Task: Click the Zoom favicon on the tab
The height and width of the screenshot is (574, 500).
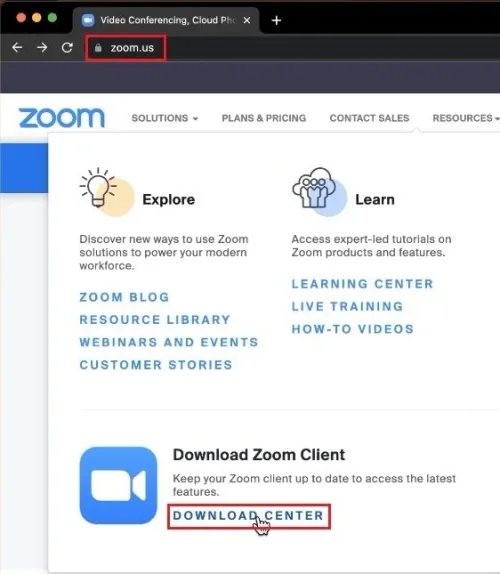Action: pyautogui.click(x=88, y=20)
